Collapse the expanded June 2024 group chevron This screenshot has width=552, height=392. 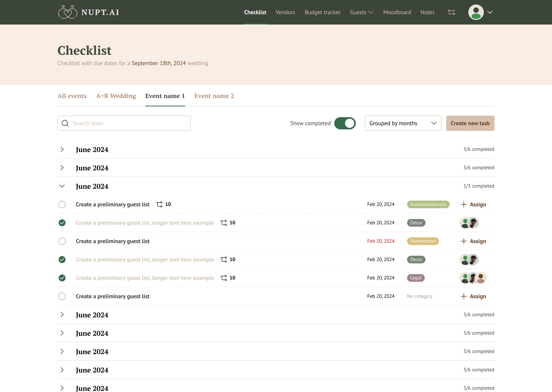(62, 186)
